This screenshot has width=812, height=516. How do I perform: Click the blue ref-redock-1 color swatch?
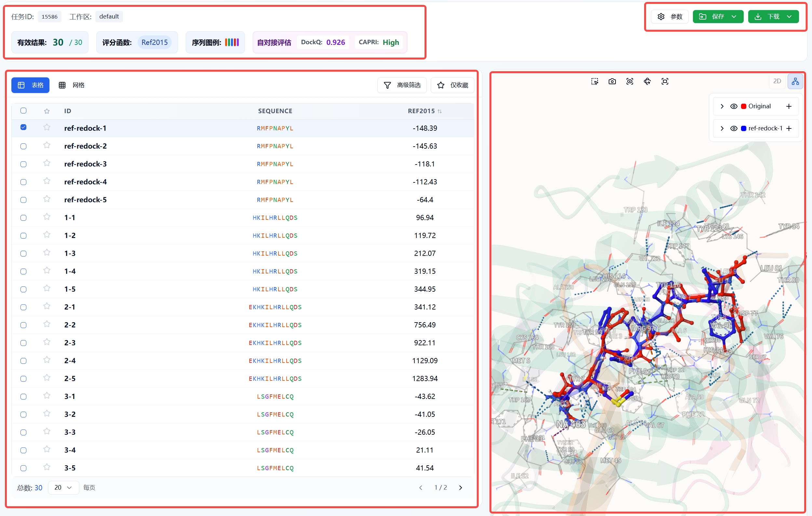(744, 128)
